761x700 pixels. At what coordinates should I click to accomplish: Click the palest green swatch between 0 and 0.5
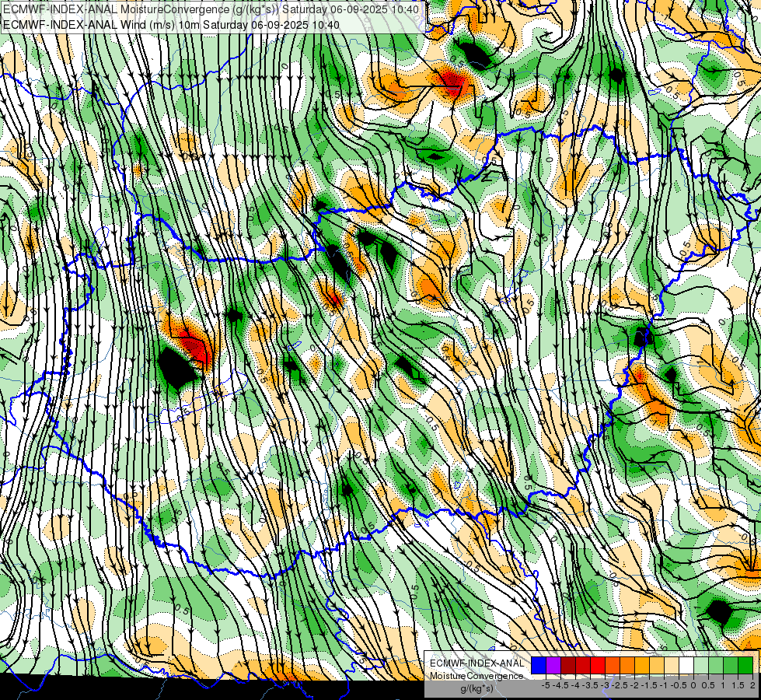(x=701, y=665)
